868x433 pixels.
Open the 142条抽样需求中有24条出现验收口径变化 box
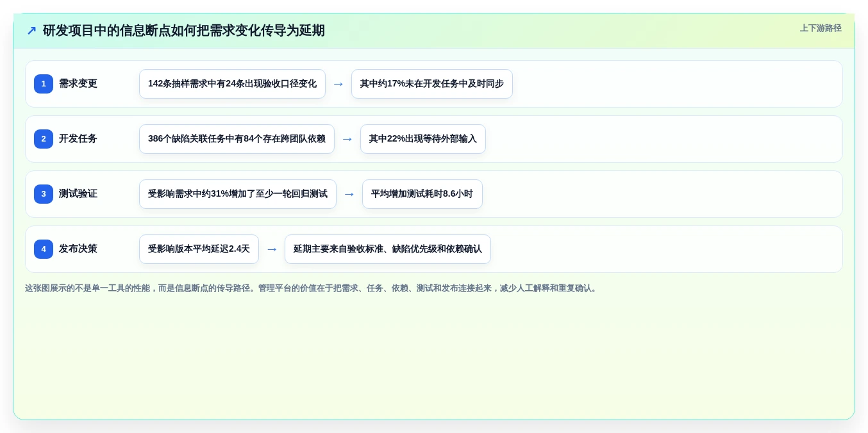232,84
